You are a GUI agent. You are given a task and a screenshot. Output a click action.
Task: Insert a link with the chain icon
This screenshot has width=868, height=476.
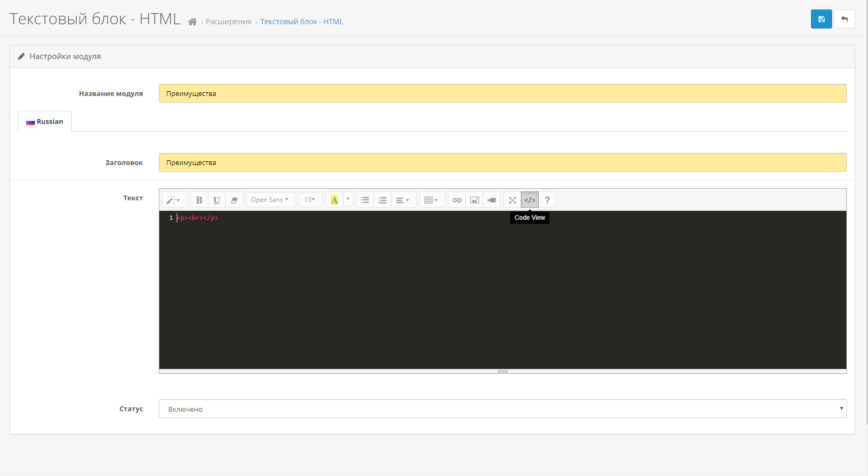[x=457, y=200]
